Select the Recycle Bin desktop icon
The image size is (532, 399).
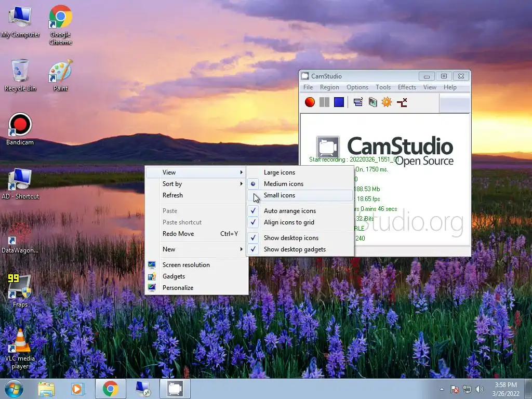20,75
